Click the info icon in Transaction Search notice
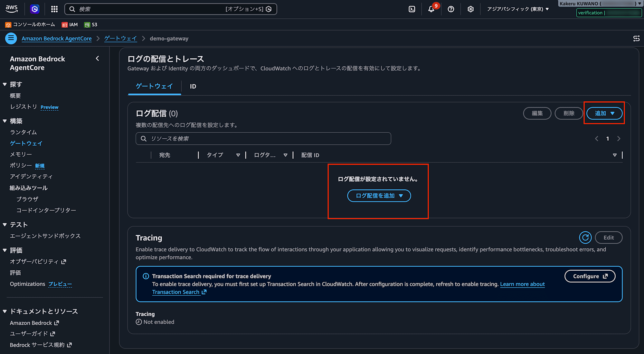 point(146,276)
